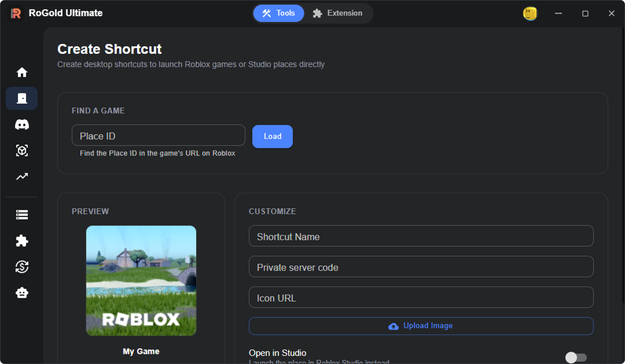The height and width of the screenshot is (364, 625).
Task: Open the server list sidebar icon
Action: (x=22, y=215)
